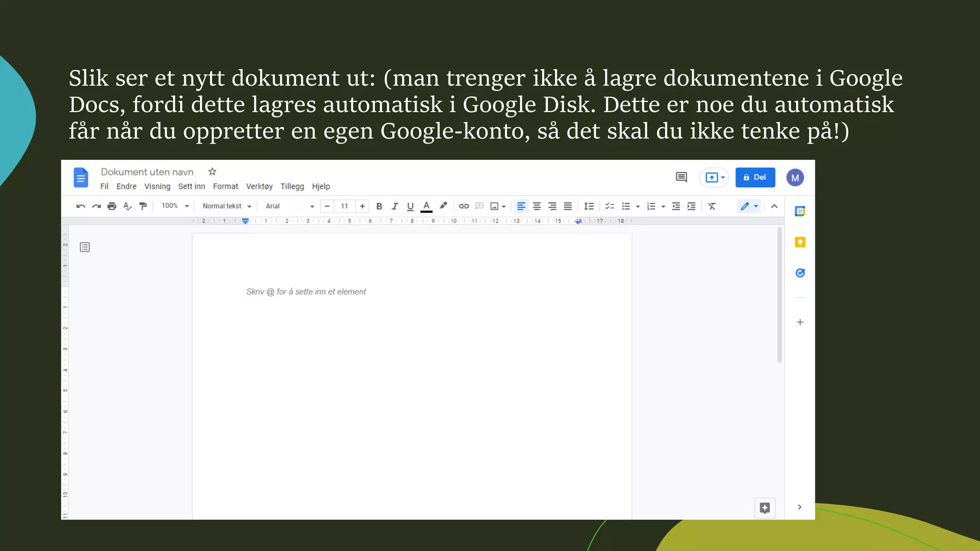Image resolution: width=980 pixels, height=551 pixels.
Task: Open the Visning menu
Action: point(157,187)
